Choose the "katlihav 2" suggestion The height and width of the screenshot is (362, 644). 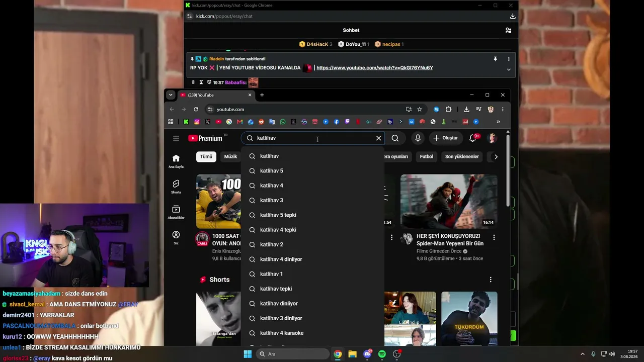click(x=313, y=244)
